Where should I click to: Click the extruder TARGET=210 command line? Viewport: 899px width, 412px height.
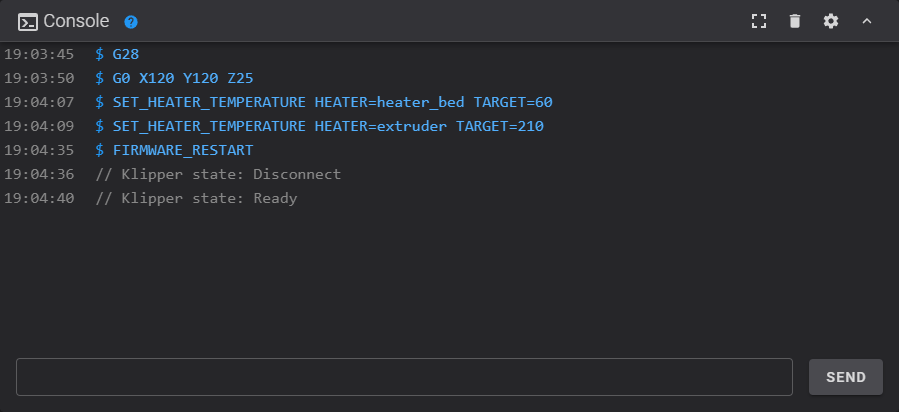coord(328,126)
